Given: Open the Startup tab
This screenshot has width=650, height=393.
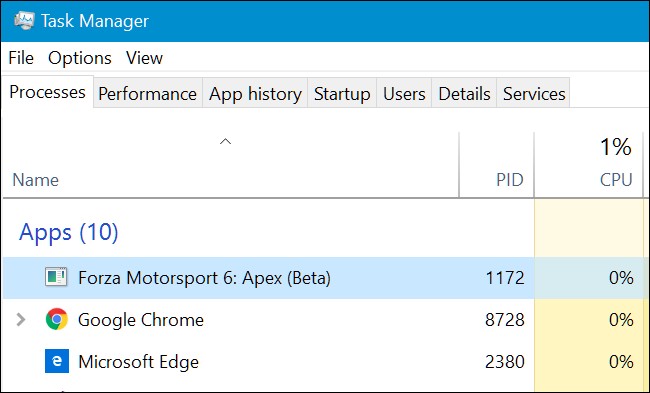Looking at the screenshot, I should coord(342,94).
